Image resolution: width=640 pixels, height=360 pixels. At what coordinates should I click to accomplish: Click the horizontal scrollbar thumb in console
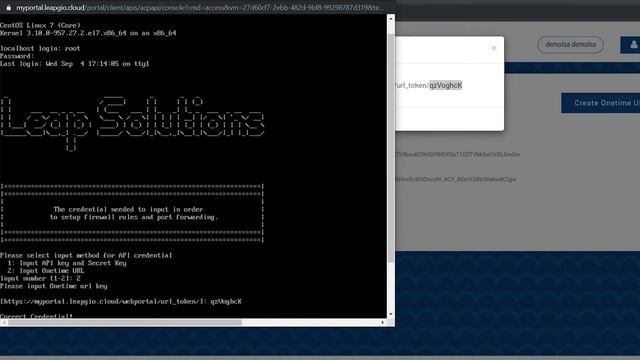pos(125,322)
